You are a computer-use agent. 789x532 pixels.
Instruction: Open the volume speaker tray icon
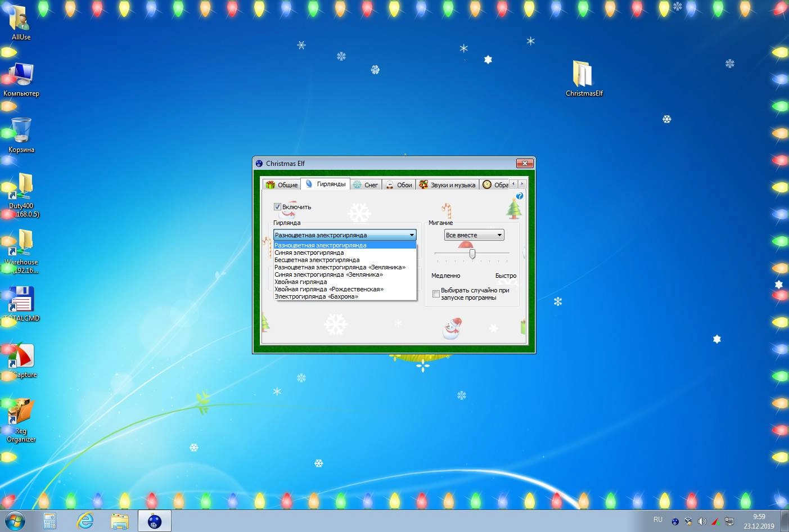pyautogui.click(x=702, y=521)
